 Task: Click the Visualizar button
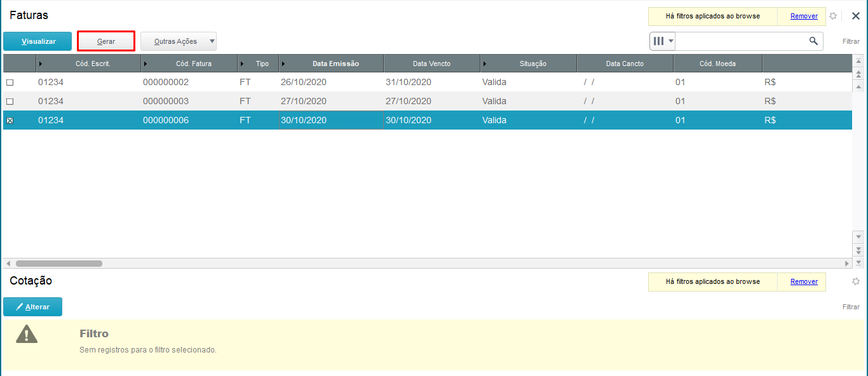tap(37, 41)
